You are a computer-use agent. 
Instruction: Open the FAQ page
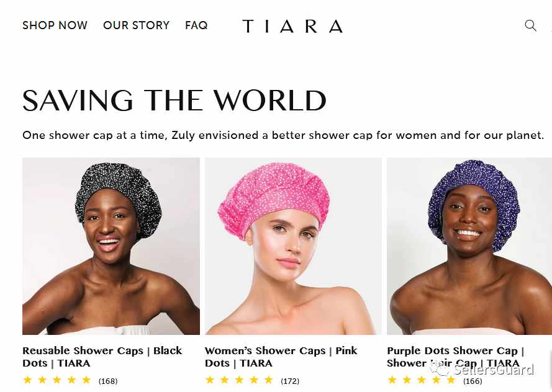[x=196, y=25]
